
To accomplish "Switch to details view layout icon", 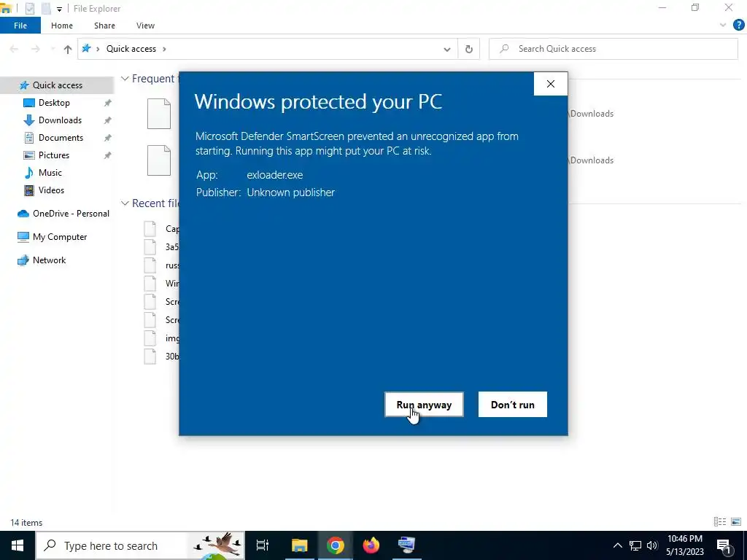I will click(x=720, y=522).
